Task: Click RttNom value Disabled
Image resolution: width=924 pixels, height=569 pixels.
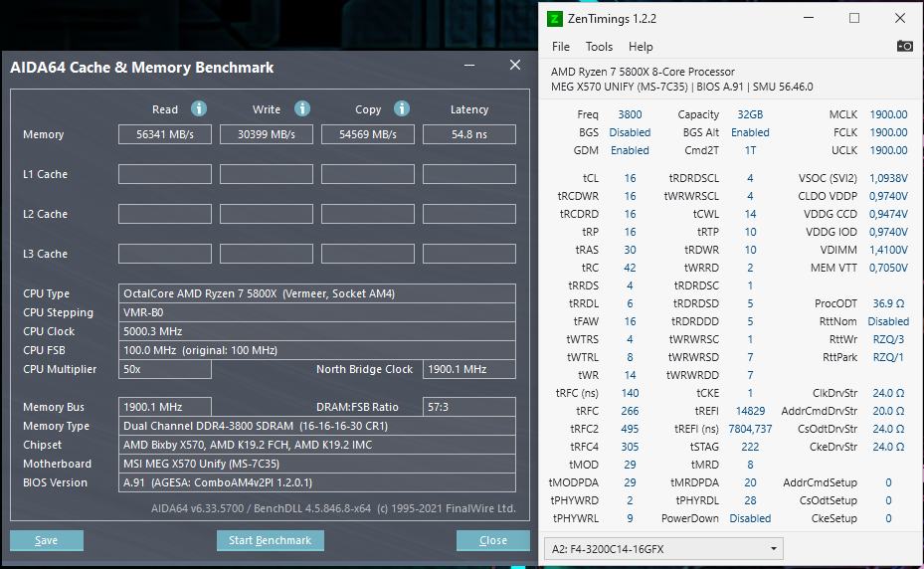Action: (888, 321)
